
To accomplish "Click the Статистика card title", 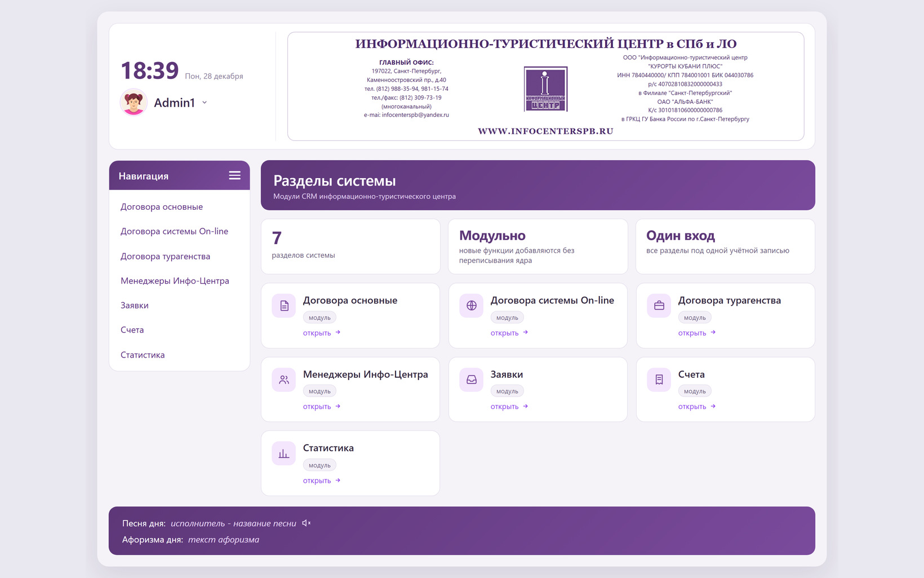I will [x=328, y=448].
